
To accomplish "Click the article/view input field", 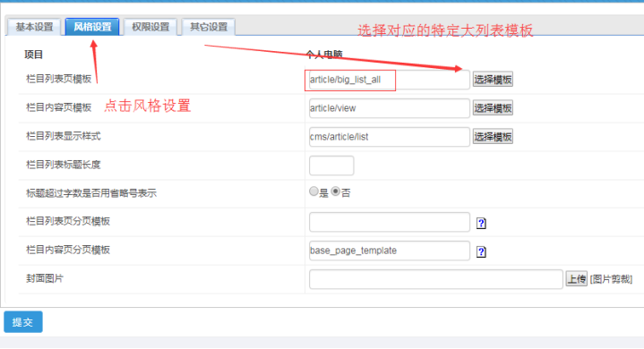I will point(390,108).
